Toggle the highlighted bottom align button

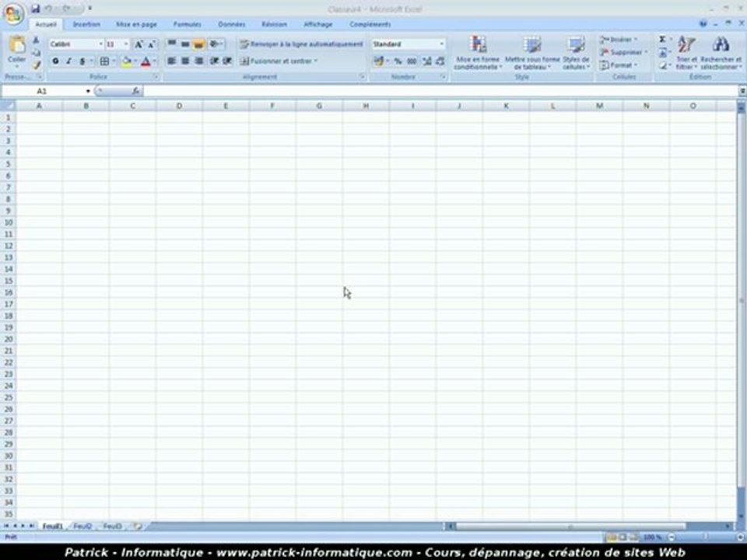[x=198, y=44]
